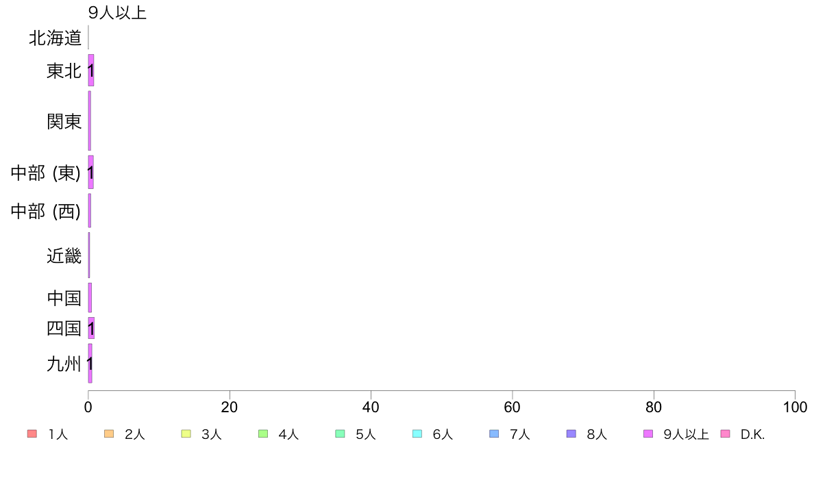The image size is (814, 504).
Task: Click the 2人 orange legend swatch
Action: [109, 434]
